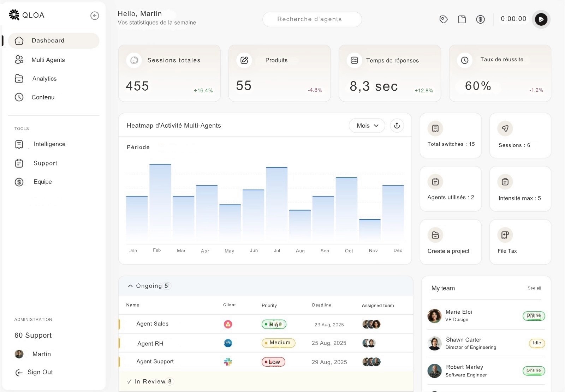
Task: Click the File Tax icon card
Action: 505,235
